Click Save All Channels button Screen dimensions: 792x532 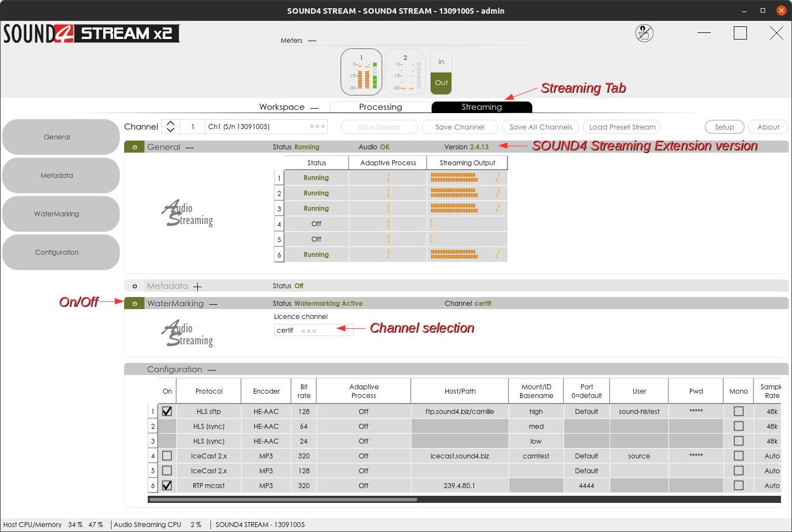pyautogui.click(x=540, y=127)
